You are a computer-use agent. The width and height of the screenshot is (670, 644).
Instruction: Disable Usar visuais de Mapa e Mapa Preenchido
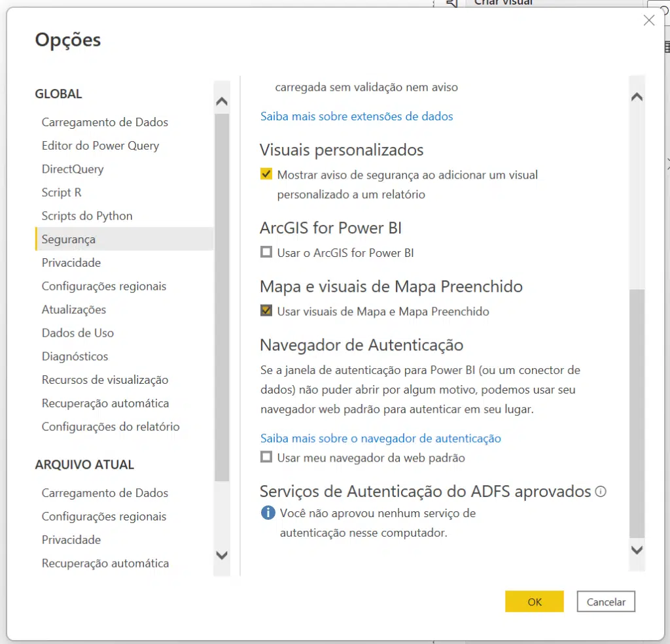266,310
